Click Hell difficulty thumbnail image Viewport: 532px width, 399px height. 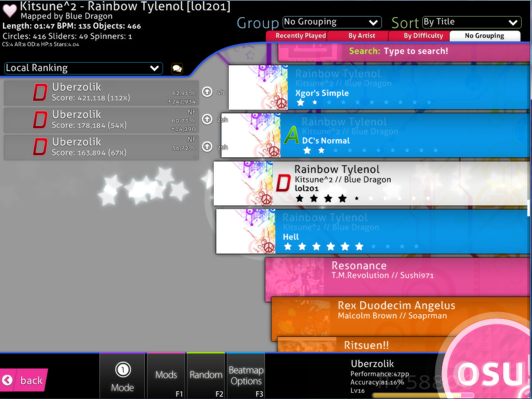[x=246, y=231]
